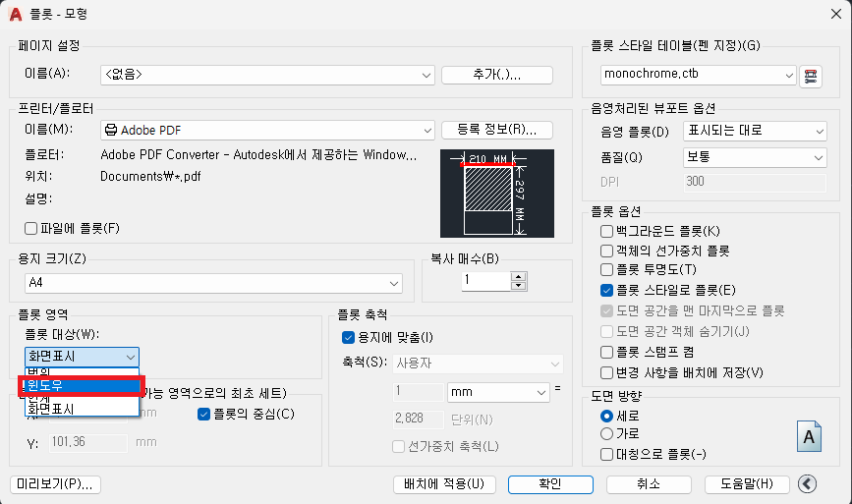Screen dimensions: 852x504
Task: Open the 음영 플롯(D) dropdown
Action: click(755, 131)
